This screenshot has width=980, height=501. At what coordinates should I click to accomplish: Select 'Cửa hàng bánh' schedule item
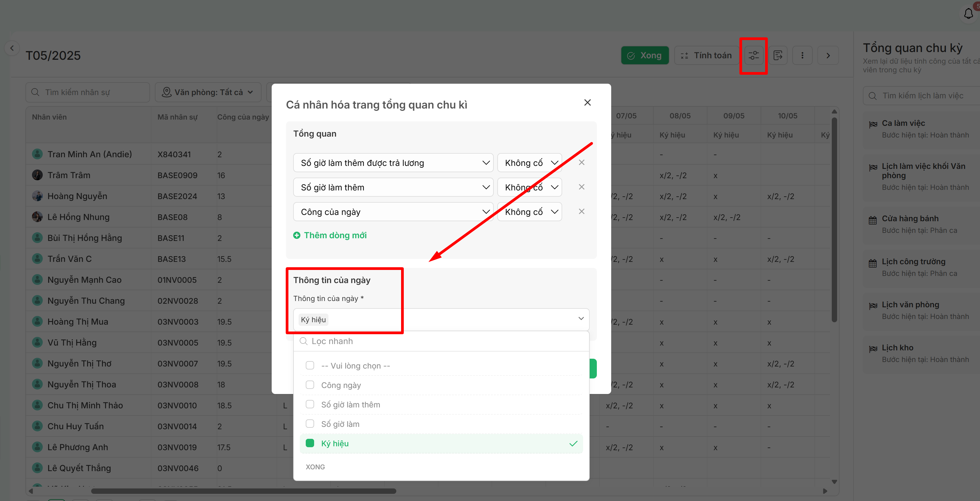910,218
